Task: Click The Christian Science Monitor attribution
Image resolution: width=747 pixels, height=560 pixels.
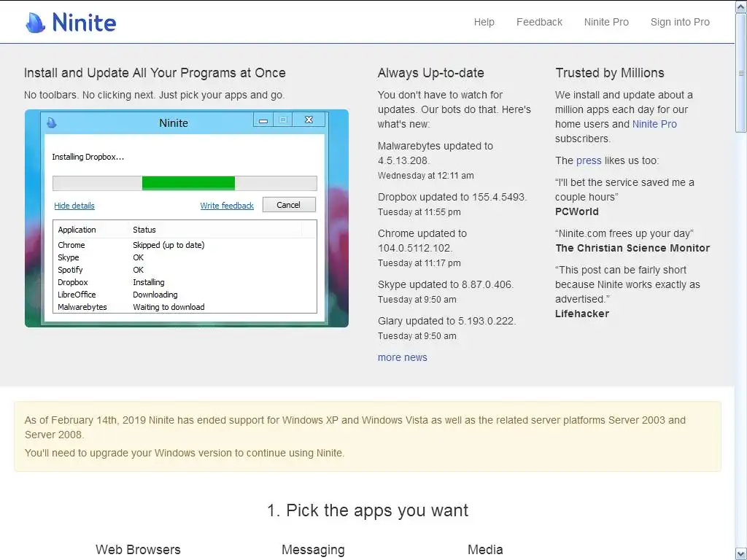Action: (x=632, y=248)
